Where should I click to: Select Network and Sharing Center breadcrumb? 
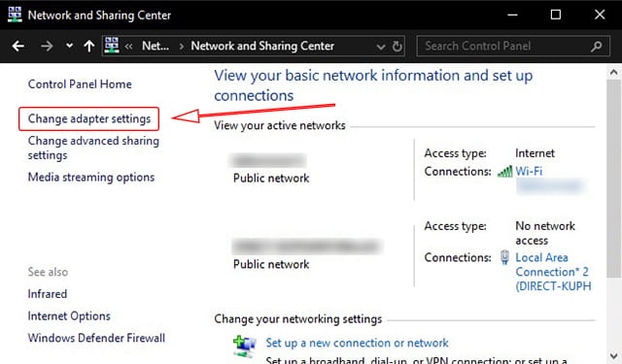click(262, 46)
